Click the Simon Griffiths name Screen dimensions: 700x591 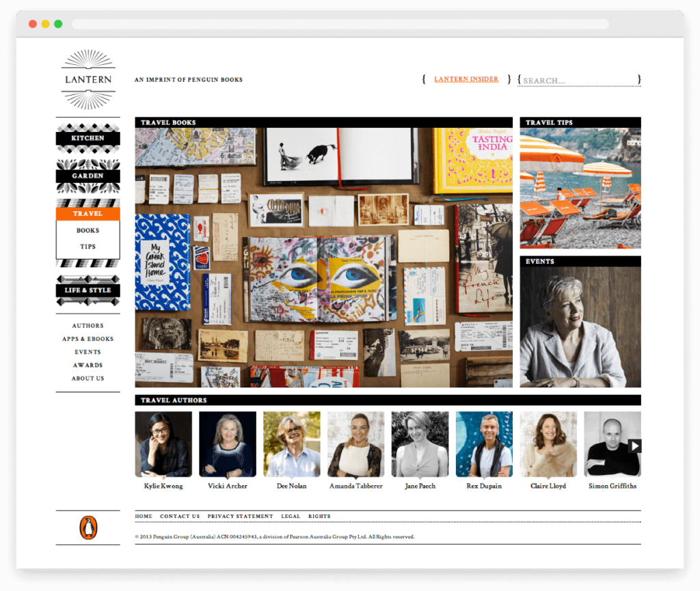point(612,486)
